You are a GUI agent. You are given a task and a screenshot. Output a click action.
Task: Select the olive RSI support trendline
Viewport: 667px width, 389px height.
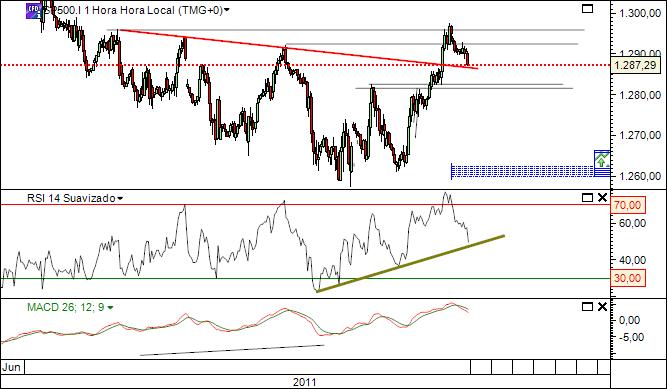[x=411, y=263]
